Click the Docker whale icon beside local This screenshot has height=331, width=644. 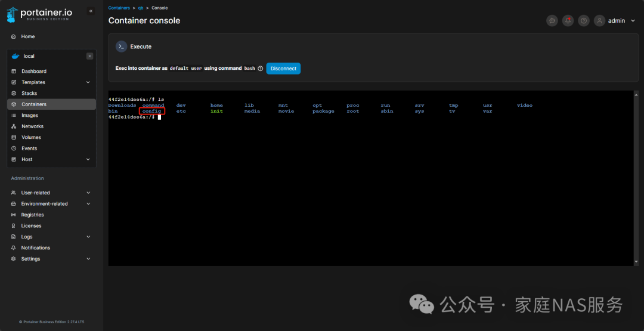pos(16,56)
